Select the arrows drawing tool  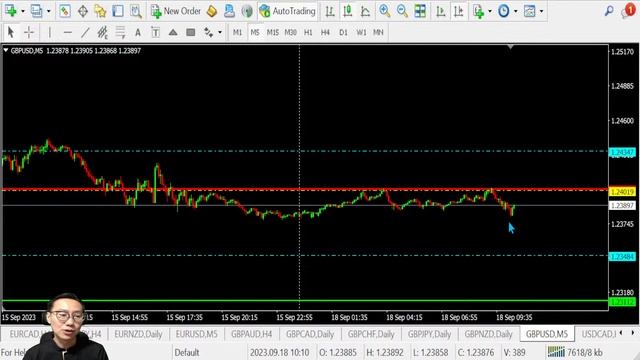(209, 32)
